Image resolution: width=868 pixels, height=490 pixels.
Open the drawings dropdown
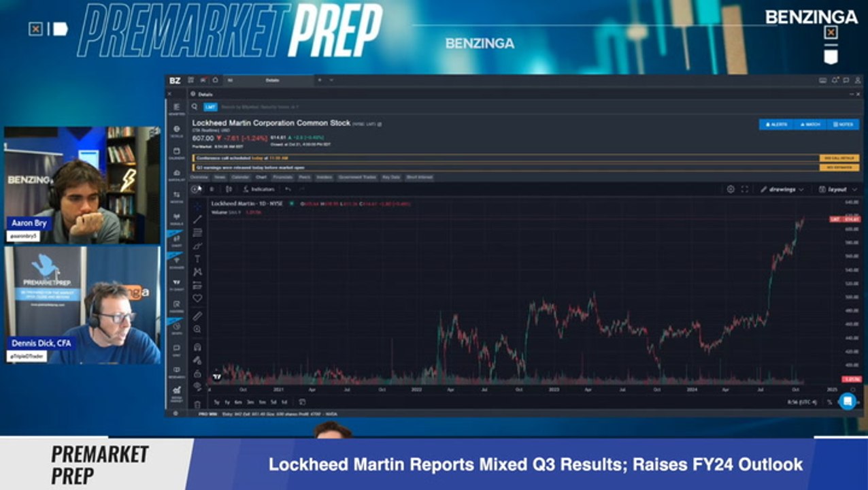coord(782,189)
